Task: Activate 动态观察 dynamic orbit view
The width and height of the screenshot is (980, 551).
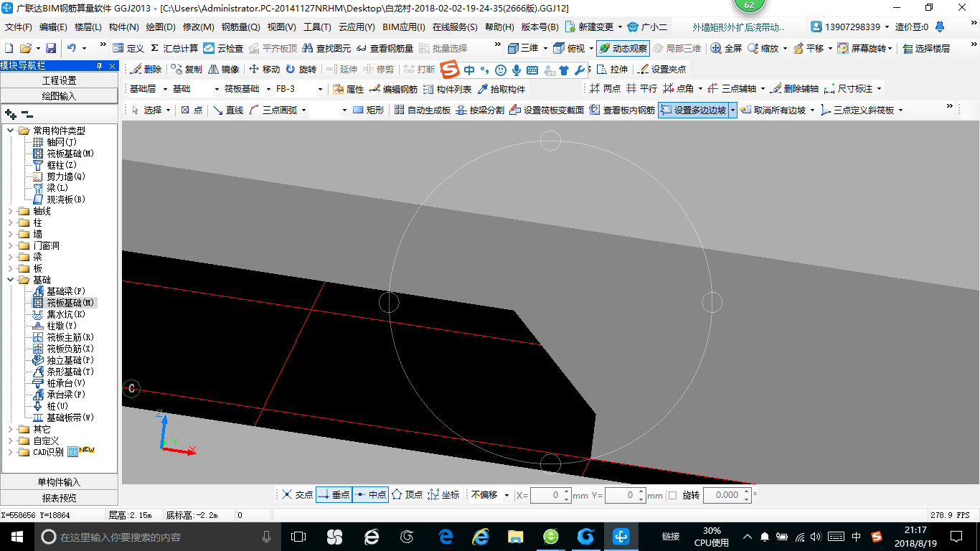Action: point(623,48)
